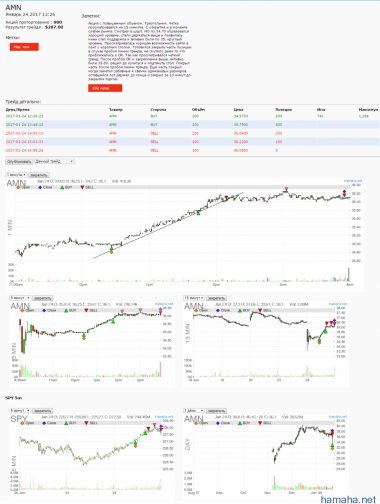Click the Close marker in the daily AMN chart legend
The image size is (380, 504).
(218, 423)
